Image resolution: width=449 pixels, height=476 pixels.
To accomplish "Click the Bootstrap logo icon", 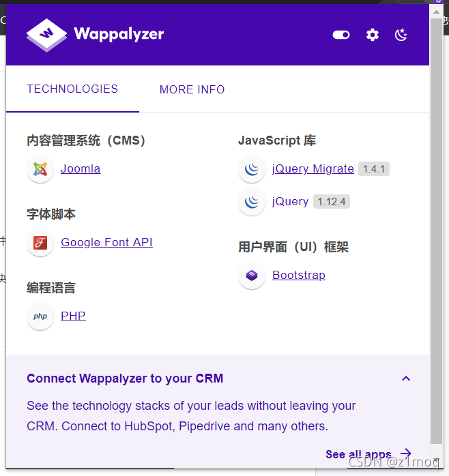I will click(x=252, y=276).
